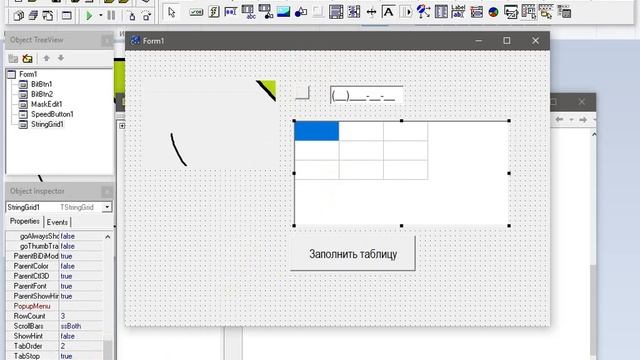Click move down arrow in Object TreeView
640x360 pixels.
coord(61,58)
